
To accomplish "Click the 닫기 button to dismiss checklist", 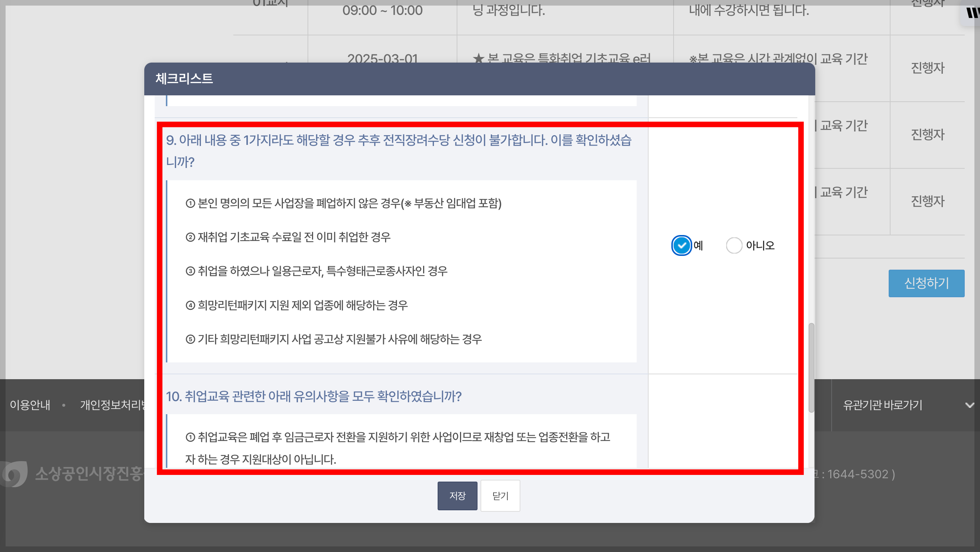I will click(500, 495).
